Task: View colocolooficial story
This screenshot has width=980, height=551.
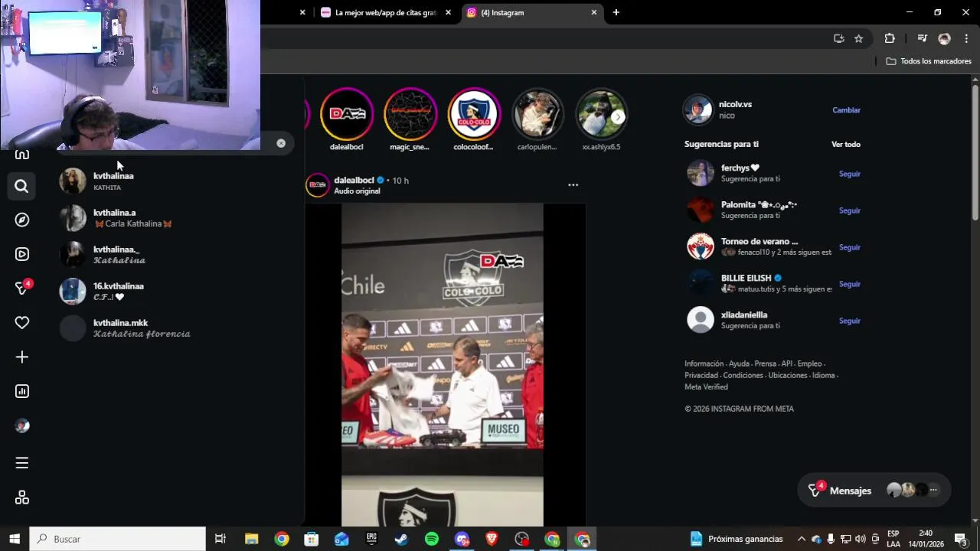Action: coord(474,115)
